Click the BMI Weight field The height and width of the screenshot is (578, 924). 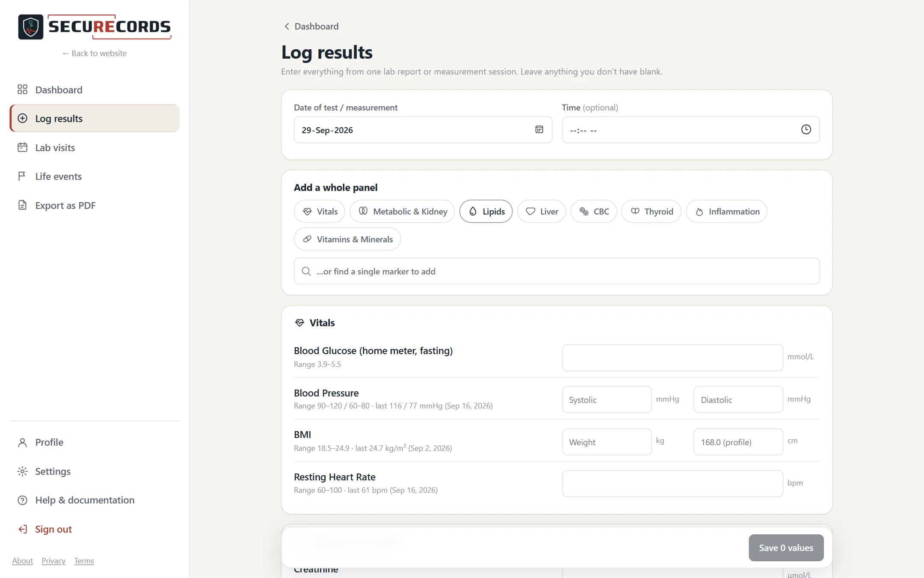pos(607,442)
